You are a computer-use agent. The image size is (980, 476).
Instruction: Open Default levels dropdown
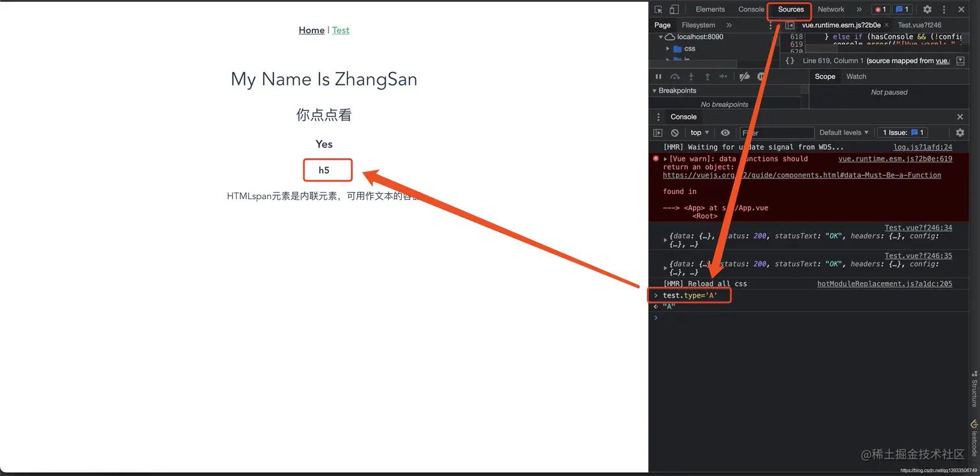(844, 133)
